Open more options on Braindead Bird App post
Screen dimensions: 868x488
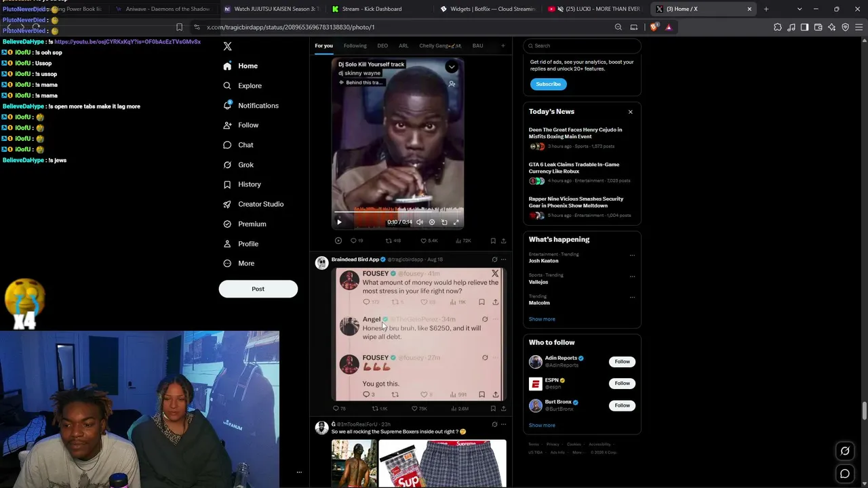point(503,260)
